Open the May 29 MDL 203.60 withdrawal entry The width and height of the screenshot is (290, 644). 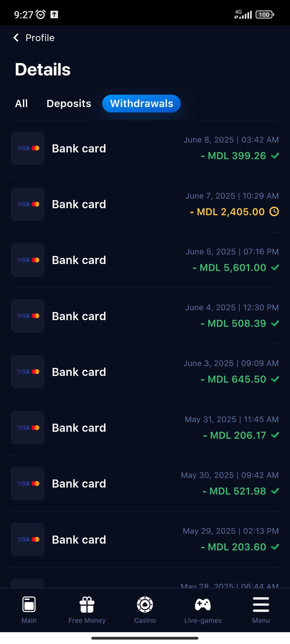point(145,539)
